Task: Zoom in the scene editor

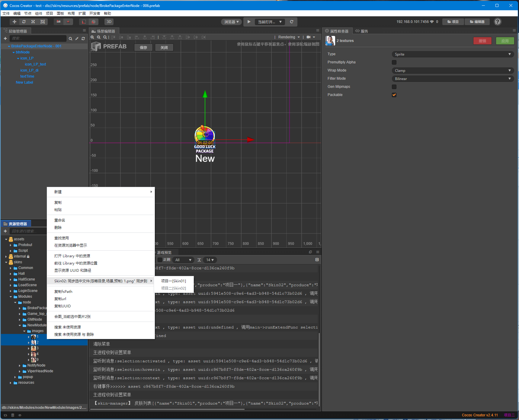Action: click(92, 37)
